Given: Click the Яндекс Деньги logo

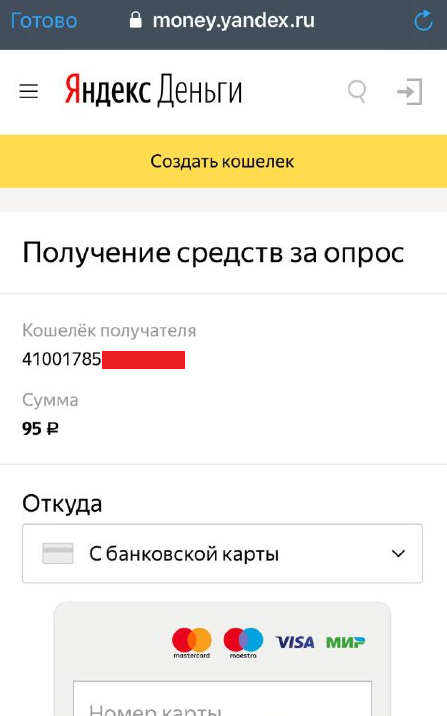Looking at the screenshot, I should (x=153, y=90).
